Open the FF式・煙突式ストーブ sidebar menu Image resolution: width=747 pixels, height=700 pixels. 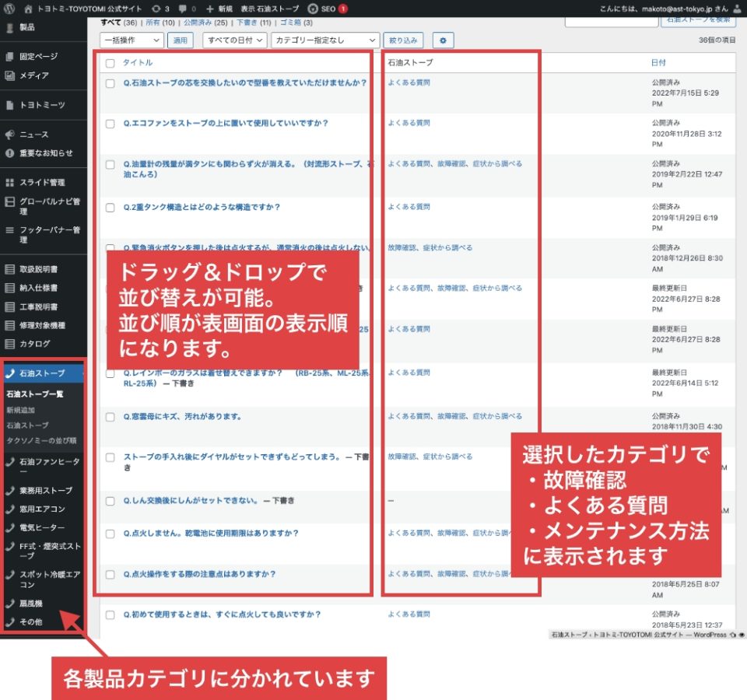click(x=50, y=551)
